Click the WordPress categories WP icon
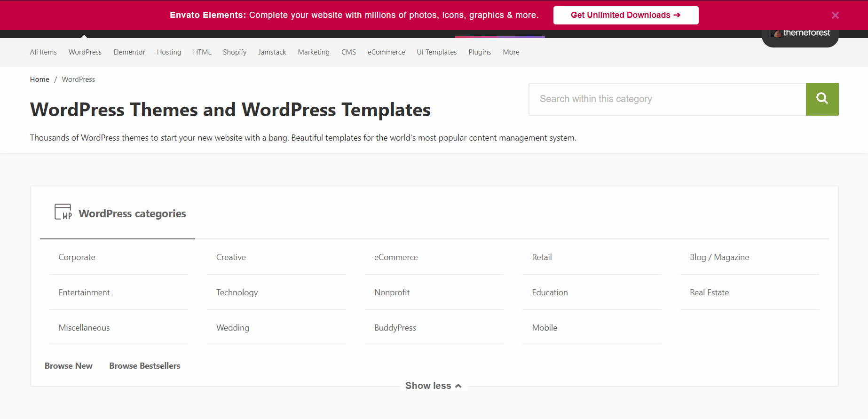Image resolution: width=868 pixels, height=419 pixels. coord(63,212)
